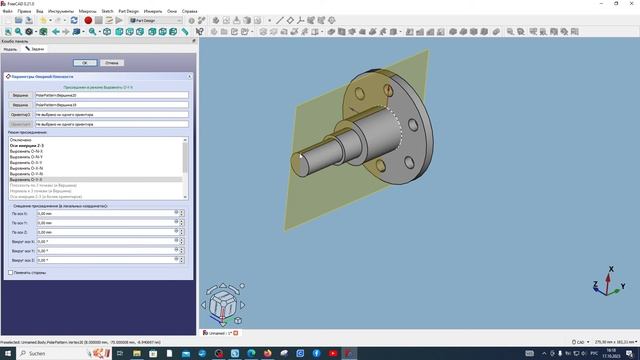
Task: Open the Инструменты menu
Action: [x=61, y=11]
